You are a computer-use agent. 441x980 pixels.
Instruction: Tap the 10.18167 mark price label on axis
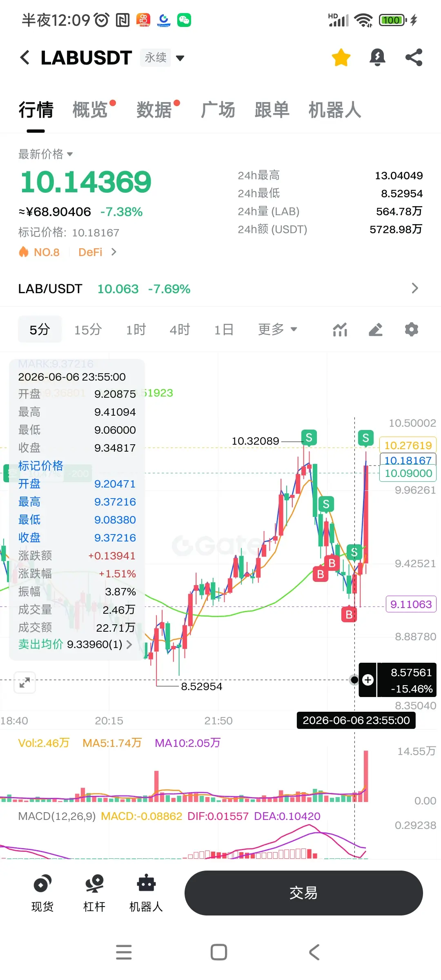408,460
